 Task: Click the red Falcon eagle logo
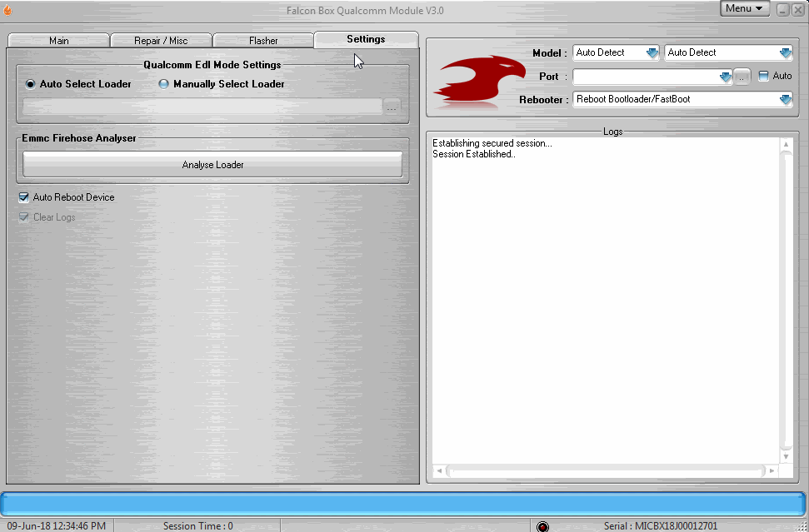coord(481,81)
